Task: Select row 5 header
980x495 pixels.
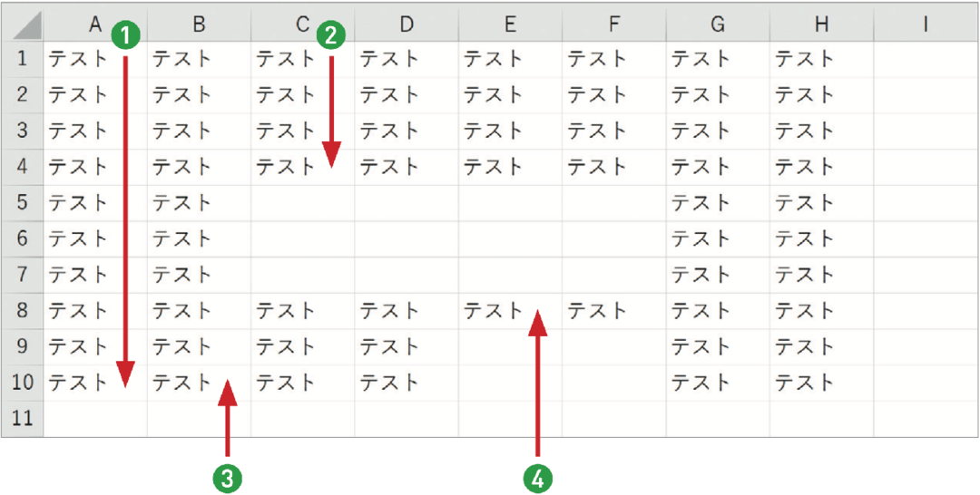Action: (x=23, y=203)
